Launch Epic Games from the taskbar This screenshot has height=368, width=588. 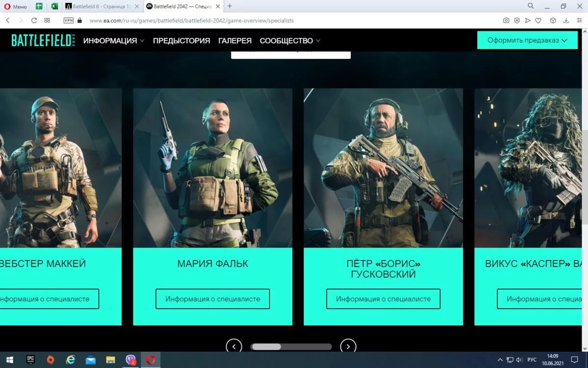30,360
